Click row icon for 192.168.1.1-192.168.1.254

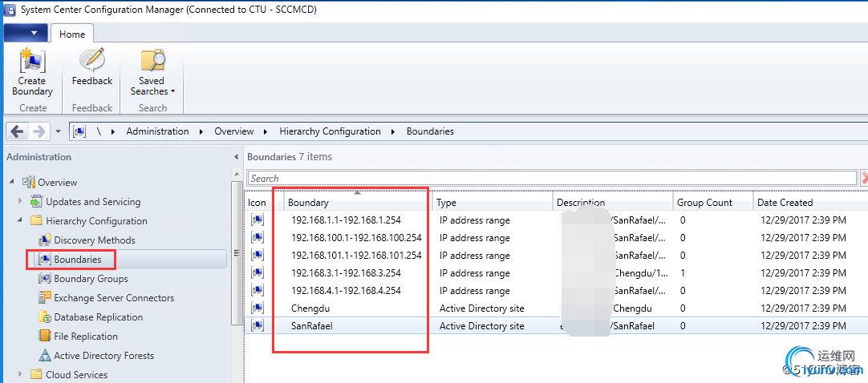(x=257, y=220)
